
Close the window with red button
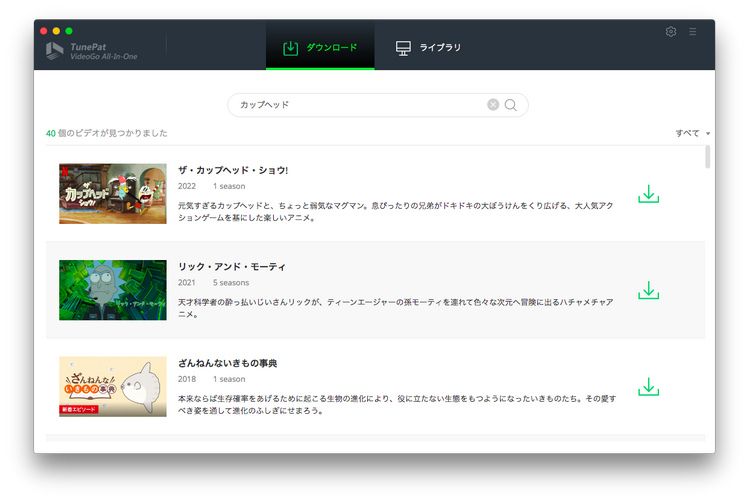(x=43, y=31)
